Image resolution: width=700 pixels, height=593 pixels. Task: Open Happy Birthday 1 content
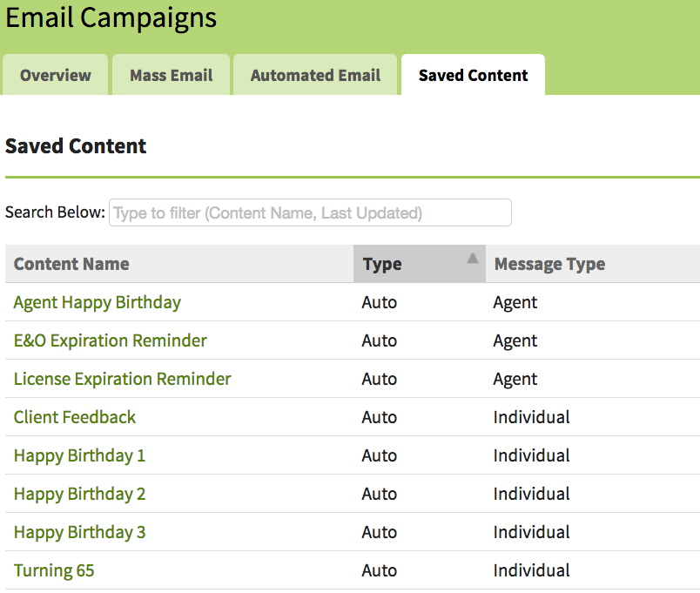80,455
